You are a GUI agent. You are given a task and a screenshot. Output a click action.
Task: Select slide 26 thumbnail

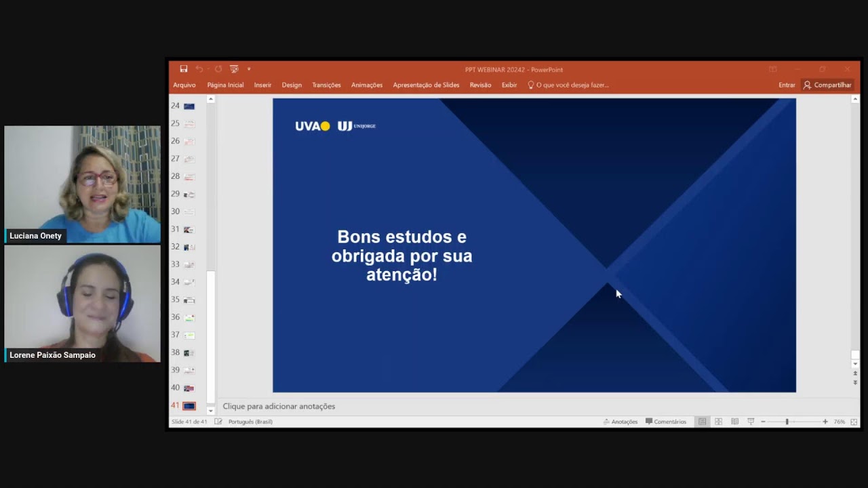click(x=189, y=142)
